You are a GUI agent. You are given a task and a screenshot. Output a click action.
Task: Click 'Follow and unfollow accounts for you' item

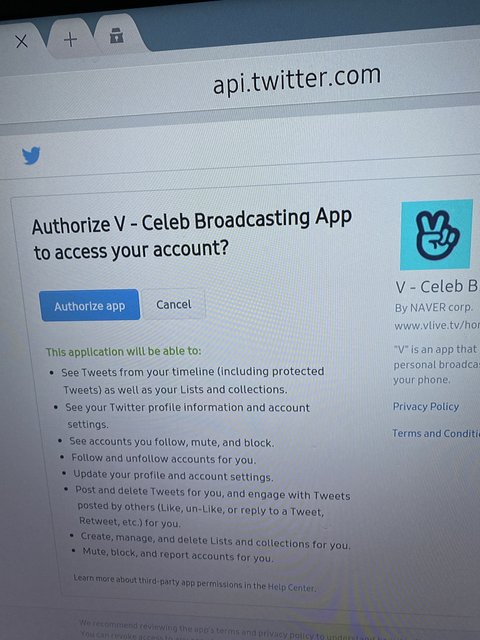[x=164, y=459]
